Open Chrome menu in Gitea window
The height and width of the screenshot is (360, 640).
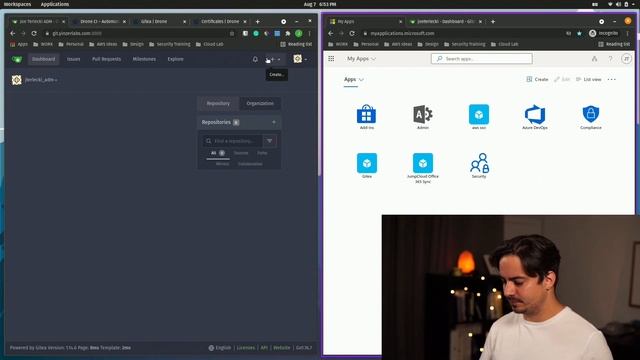pos(309,33)
